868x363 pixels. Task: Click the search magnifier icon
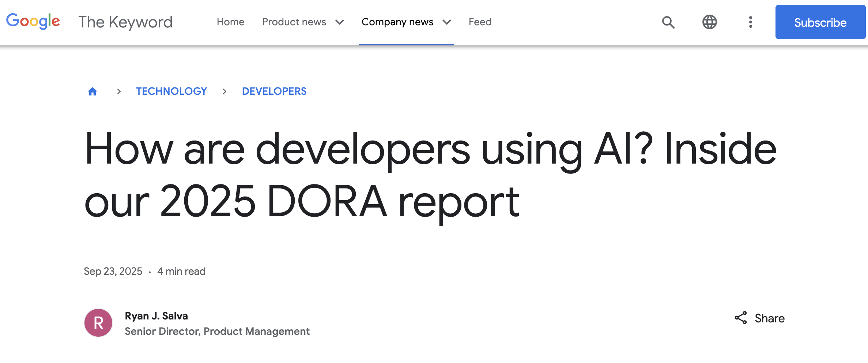[668, 22]
